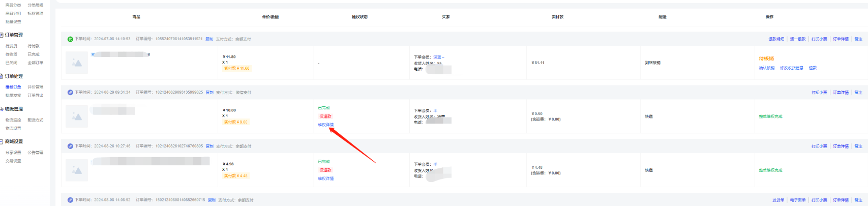868x206 pixels.
Task: Open product thumbnail of the ¥10.00 order
Action: 77,116
